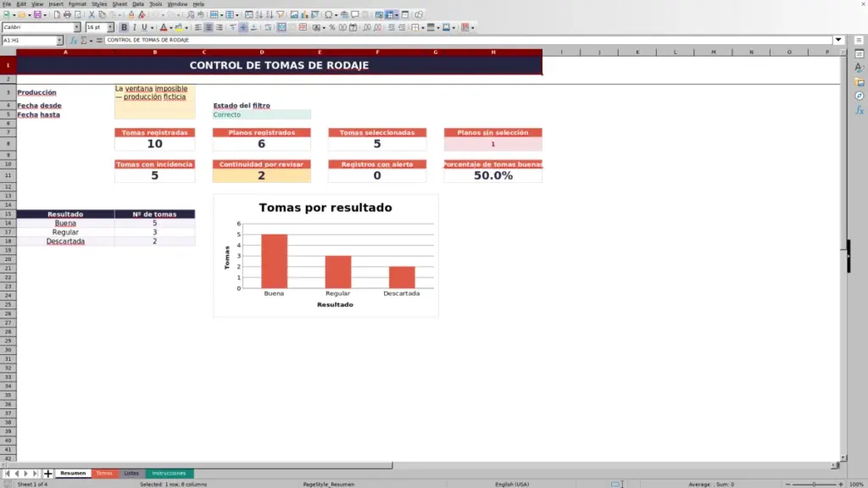Image resolution: width=868 pixels, height=488 pixels.
Task: Switch to the Tomas sheet tab
Action: tap(104, 473)
